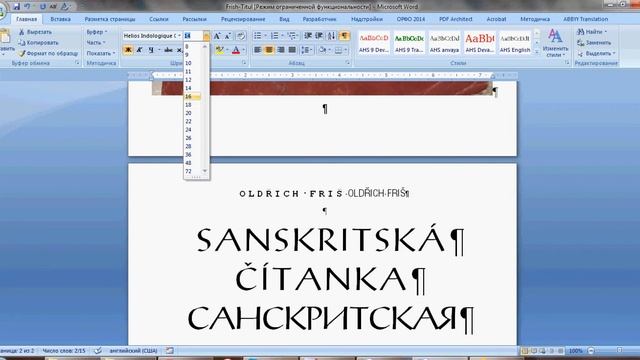The height and width of the screenshot is (360, 640).
Task: Click the Выделить (Select) button
Action: tap(596, 53)
